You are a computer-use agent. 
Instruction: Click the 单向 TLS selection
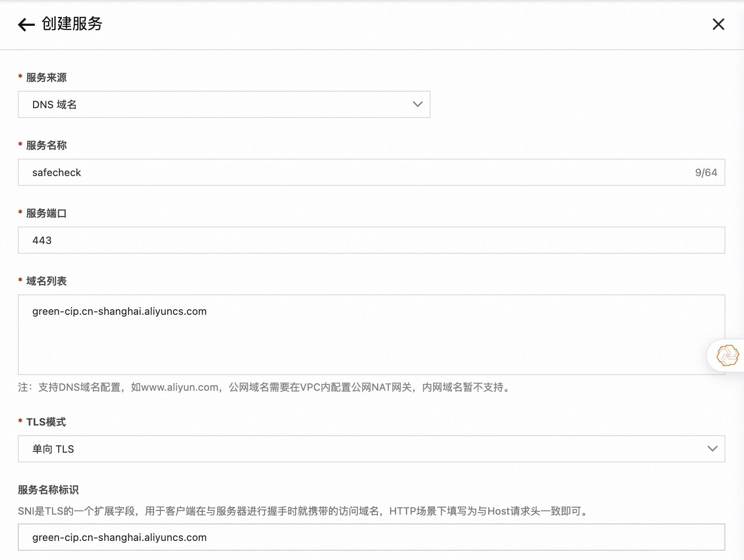pyautogui.click(x=53, y=449)
